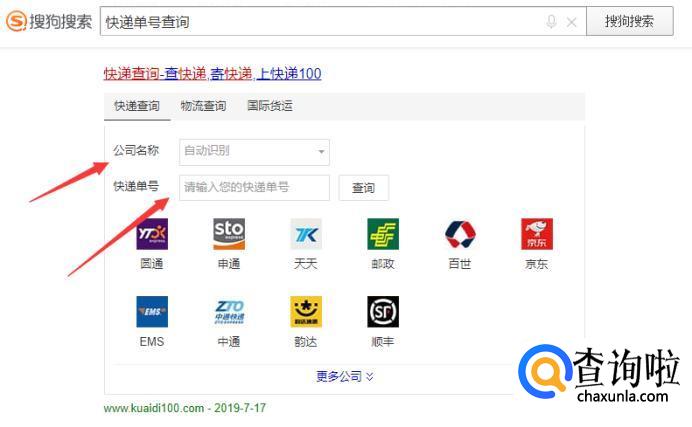Click the 搜狗搜索 search button

629,21
